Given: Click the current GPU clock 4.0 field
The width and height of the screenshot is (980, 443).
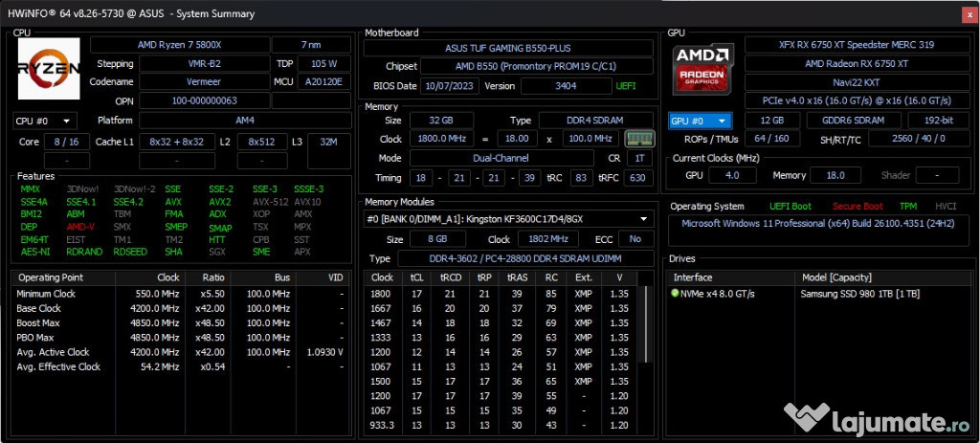Looking at the screenshot, I should coord(732,176).
